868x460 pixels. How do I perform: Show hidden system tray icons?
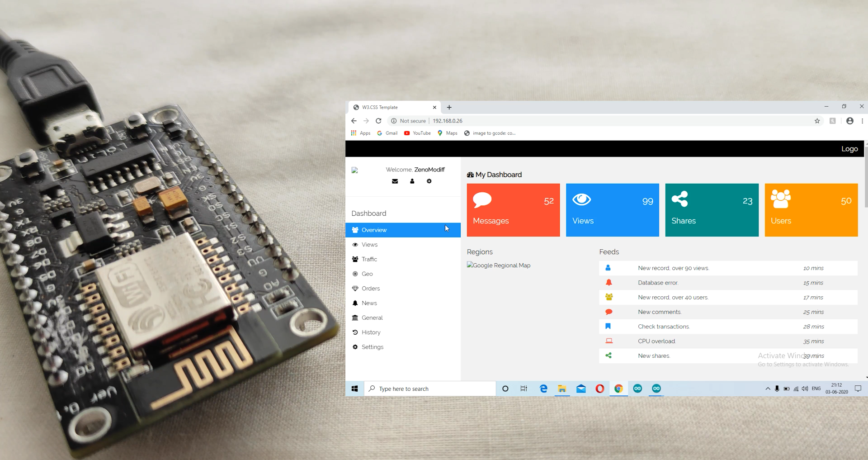click(768, 389)
